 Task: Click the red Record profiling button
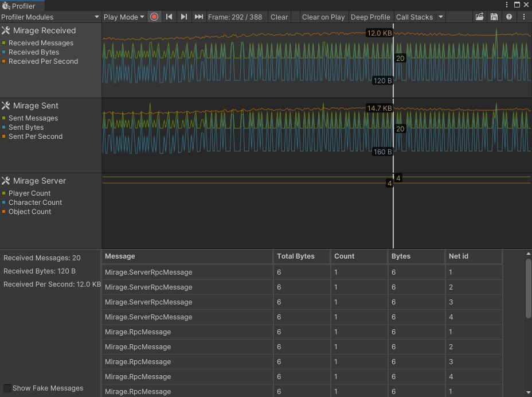click(154, 17)
